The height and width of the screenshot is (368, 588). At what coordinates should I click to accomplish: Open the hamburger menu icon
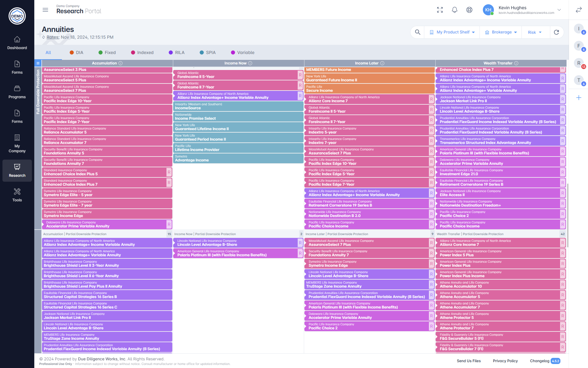point(45,10)
